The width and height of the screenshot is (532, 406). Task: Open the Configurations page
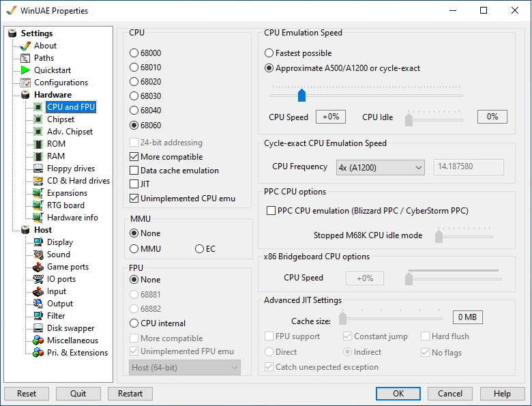tap(61, 83)
